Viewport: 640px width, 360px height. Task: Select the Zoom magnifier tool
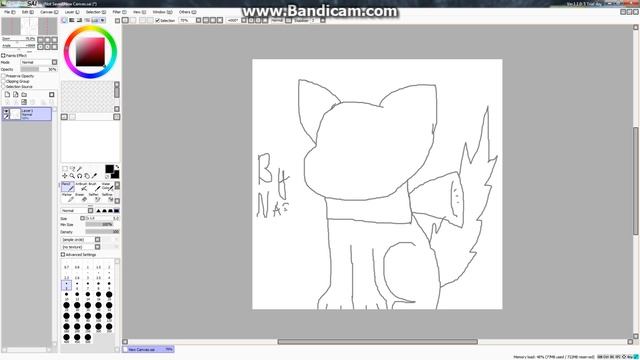pos(72,176)
